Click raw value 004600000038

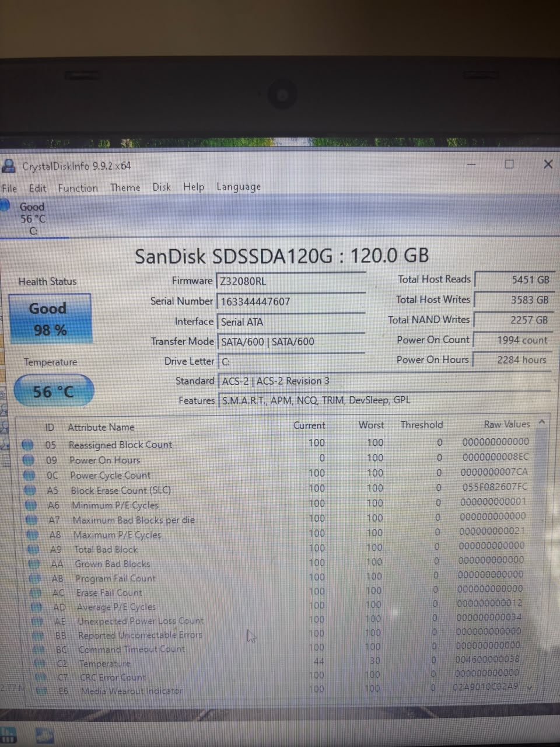tap(488, 659)
